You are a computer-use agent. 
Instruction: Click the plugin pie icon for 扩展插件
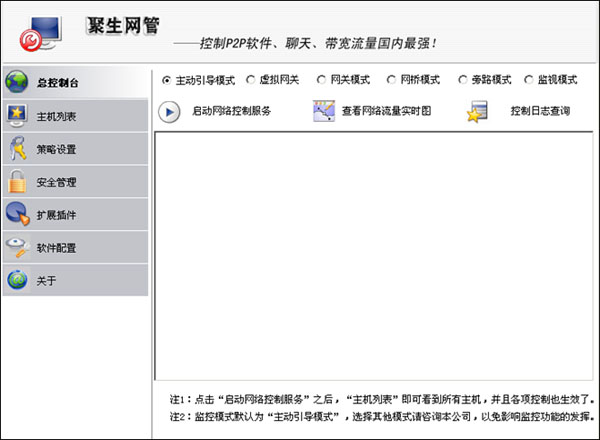(18, 214)
